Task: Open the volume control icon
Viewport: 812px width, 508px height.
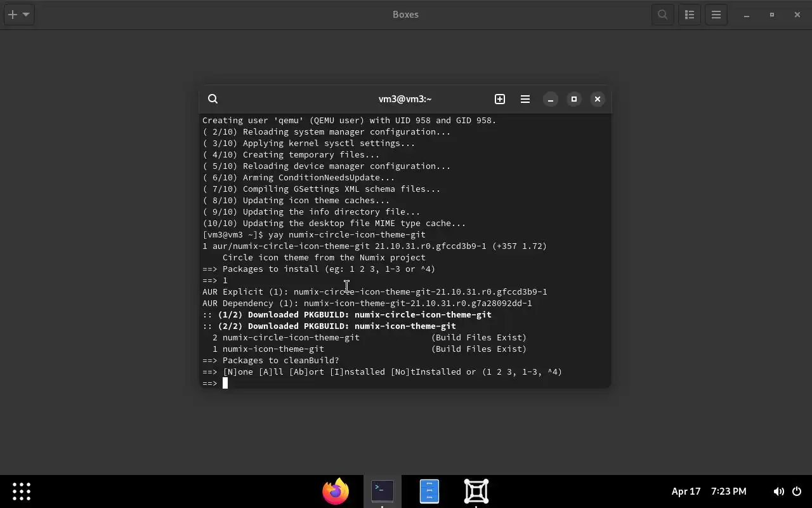Action: tap(778, 491)
